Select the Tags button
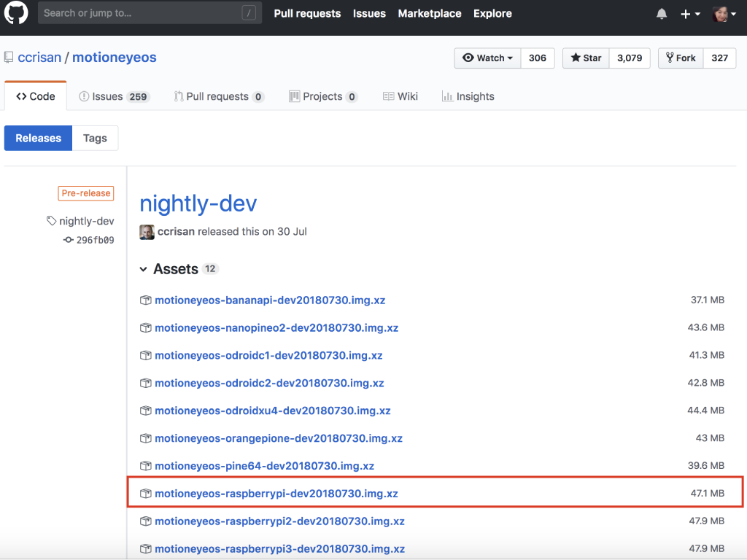This screenshot has height=560, width=747. point(96,138)
